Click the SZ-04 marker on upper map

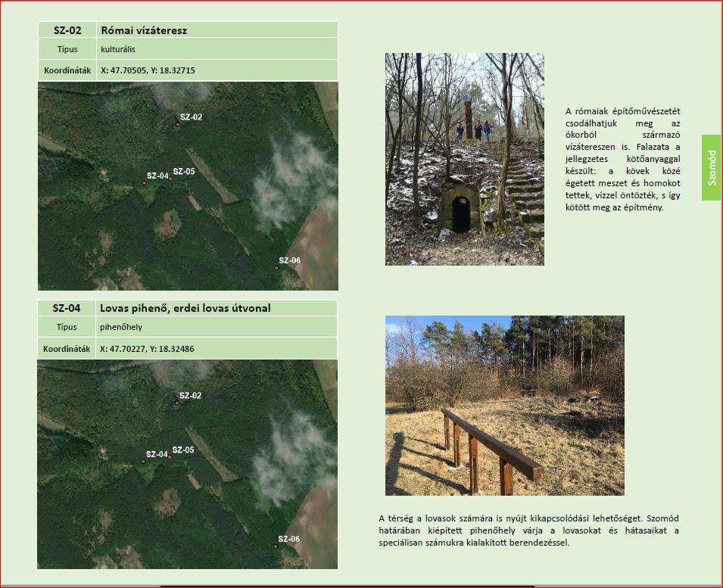point(145,183)
